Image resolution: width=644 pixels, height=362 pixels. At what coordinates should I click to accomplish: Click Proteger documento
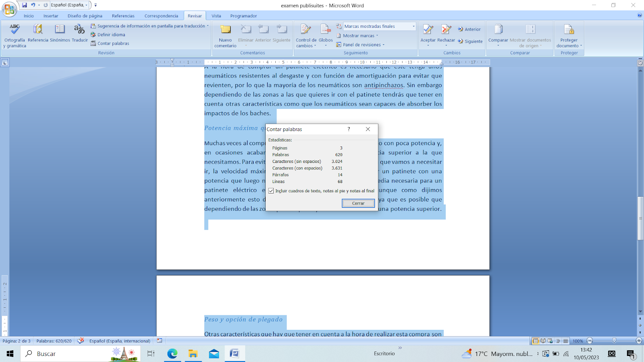569,35
